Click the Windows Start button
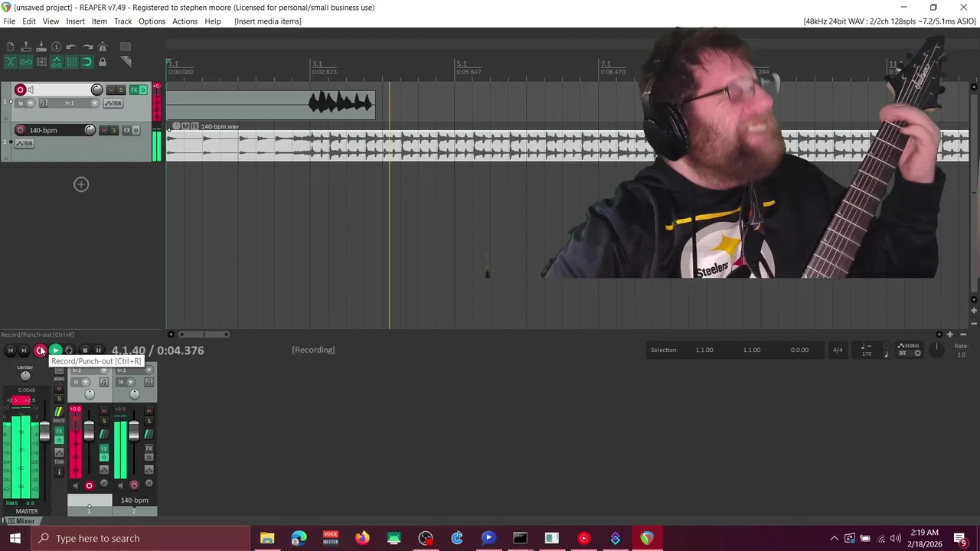Viewport: 980px width, 551px height. point(15,538)
